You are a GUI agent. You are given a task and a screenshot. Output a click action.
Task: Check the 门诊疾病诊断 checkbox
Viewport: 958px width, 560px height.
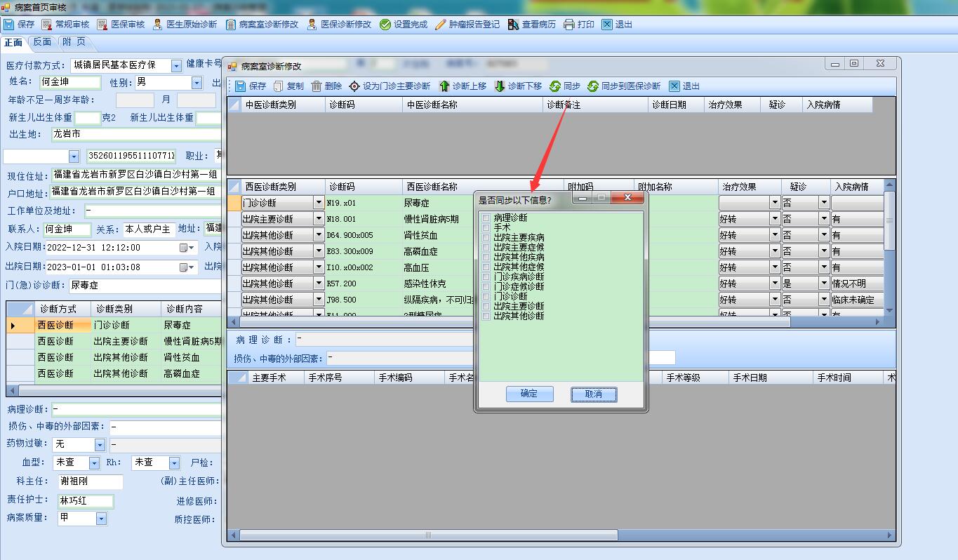486,277
